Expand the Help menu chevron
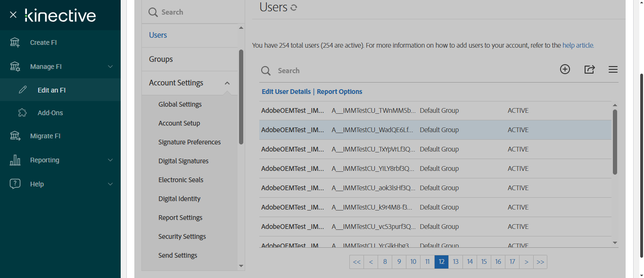644x278 pixels. (110, 184)
